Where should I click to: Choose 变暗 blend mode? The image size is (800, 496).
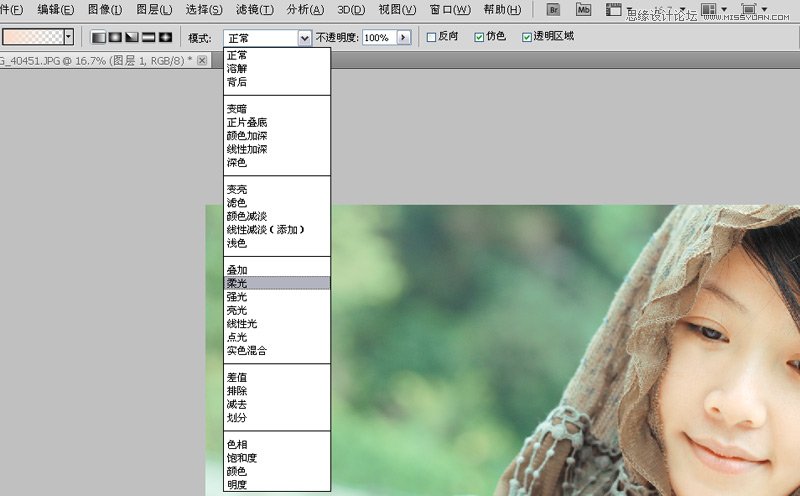coord(277,109)
